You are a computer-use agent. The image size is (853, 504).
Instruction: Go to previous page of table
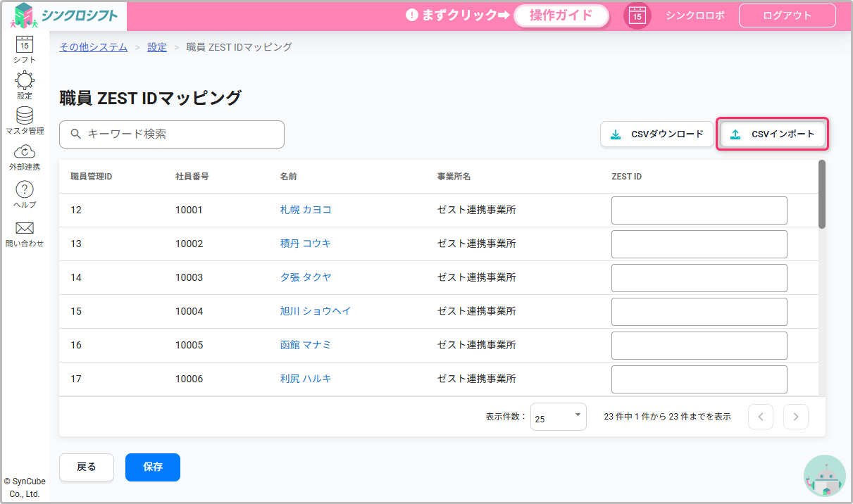(x=761, y=417)
